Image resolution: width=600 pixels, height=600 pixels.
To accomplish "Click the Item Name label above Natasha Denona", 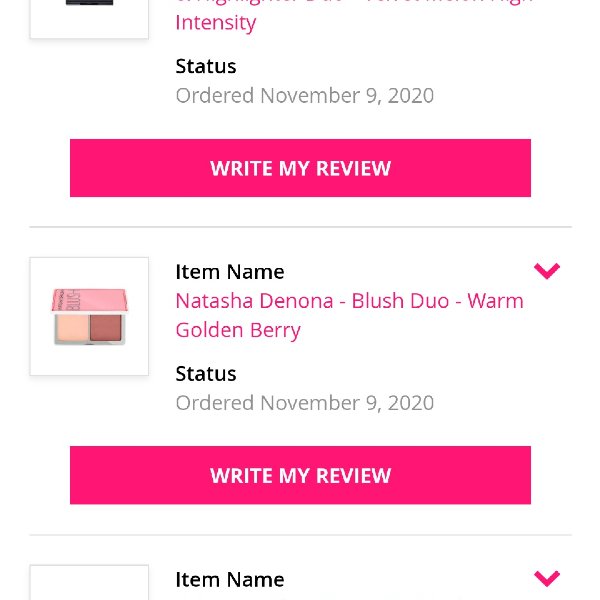I will coord(230,272).
